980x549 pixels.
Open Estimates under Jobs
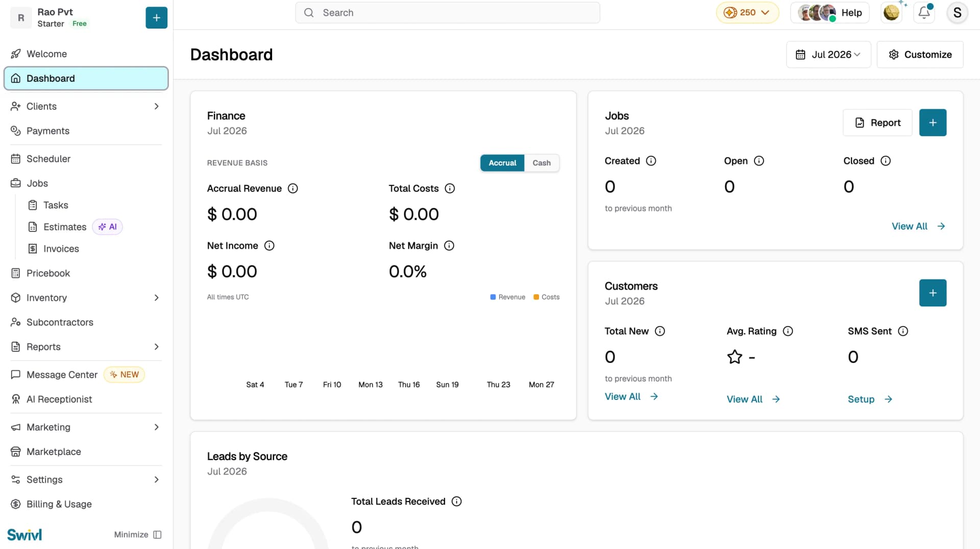[65, 227]
